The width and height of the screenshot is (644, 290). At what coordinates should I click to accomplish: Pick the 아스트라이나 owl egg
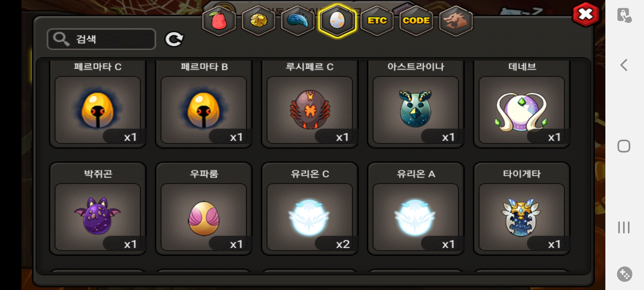(416, 104)
